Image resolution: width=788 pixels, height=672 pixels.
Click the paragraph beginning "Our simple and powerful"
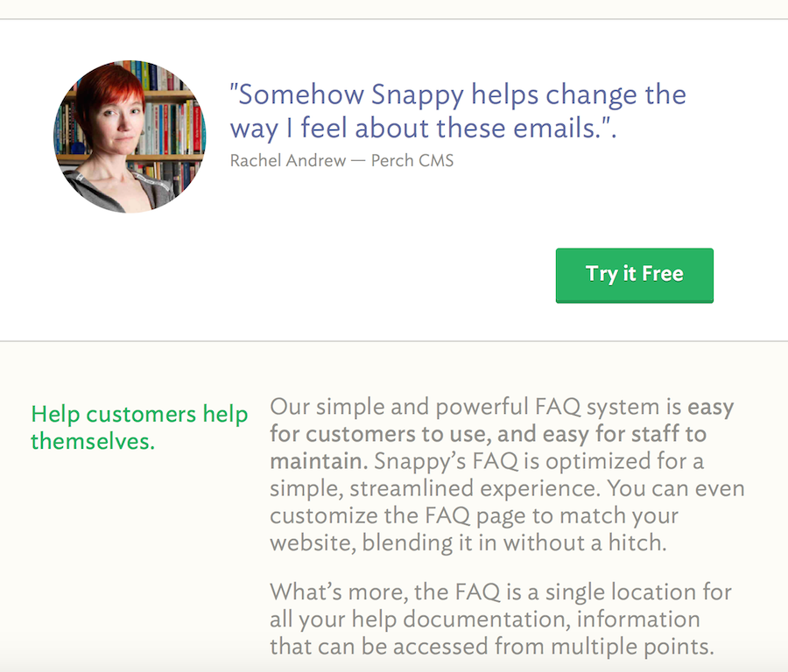coord(507,474)
